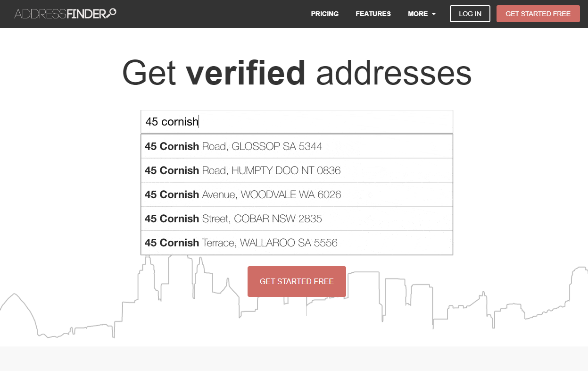Click the grey band at page bottom

pyautogui.click(x=294, y=358)
